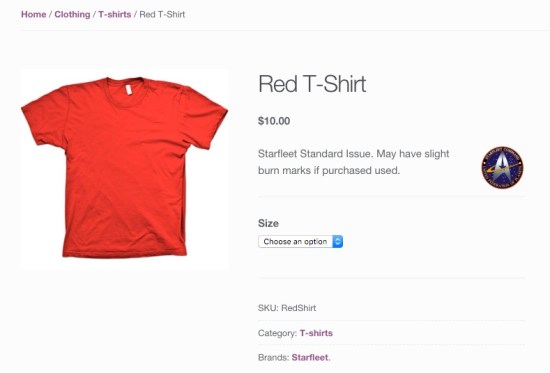Click the 'burn marks if purchased used' line
The image size is (550, 373).
[x=329, y=171]
